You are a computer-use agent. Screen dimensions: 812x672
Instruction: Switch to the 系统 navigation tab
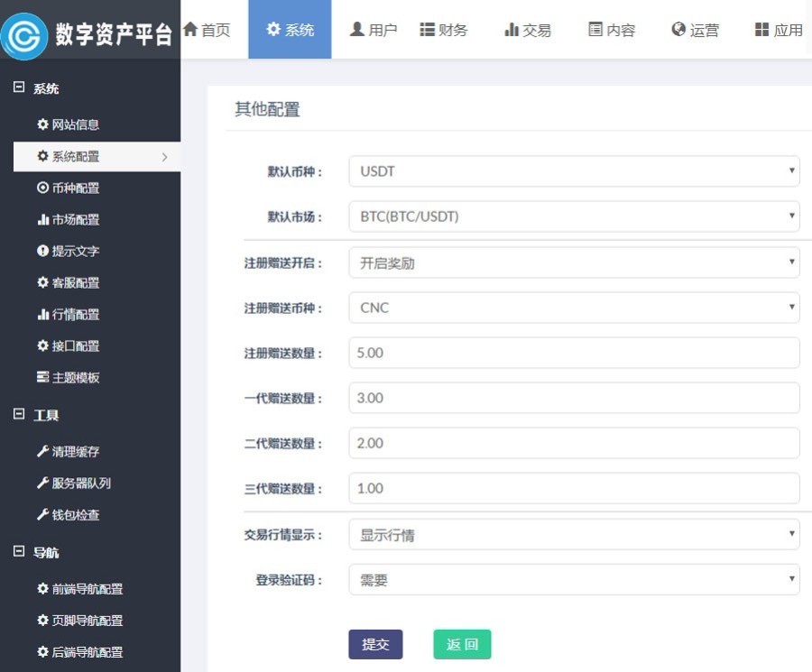(290, 28)
